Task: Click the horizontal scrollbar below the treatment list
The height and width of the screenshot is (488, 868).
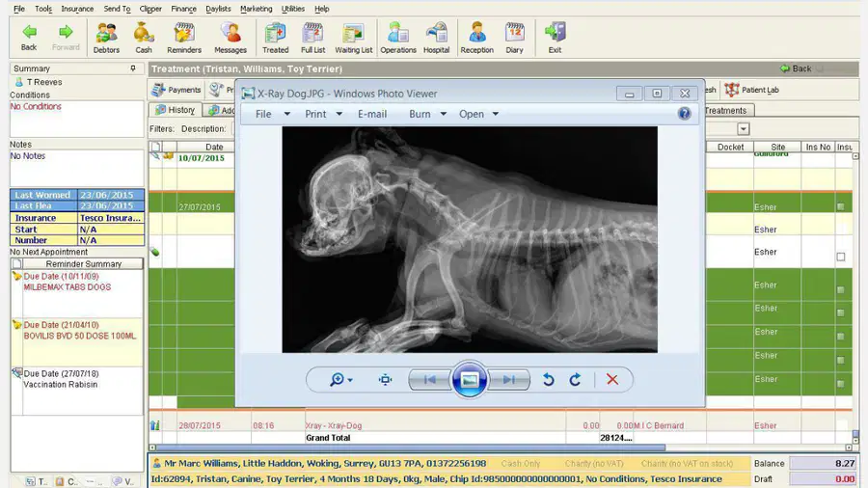Action: [407, 447]
